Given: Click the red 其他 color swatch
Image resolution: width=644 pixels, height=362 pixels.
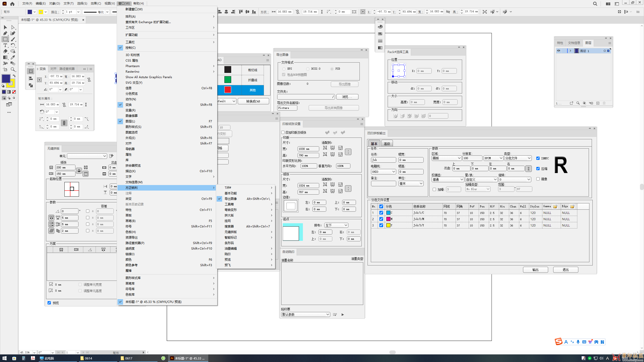Looking at the screenshot, I should click(x=228, y=90).
